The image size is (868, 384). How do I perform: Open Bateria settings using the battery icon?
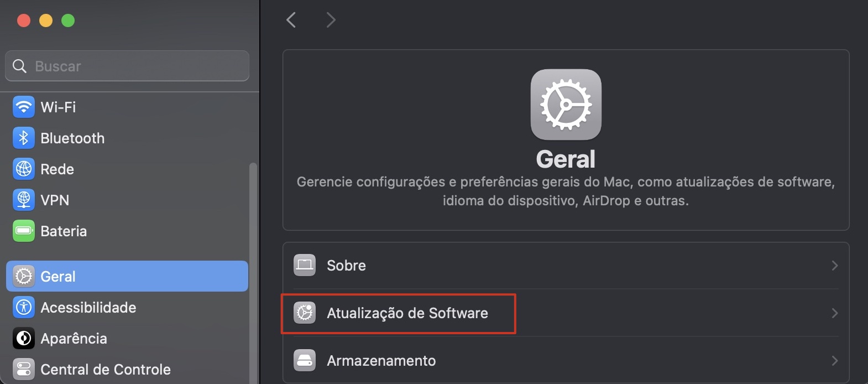coord(23,231)
